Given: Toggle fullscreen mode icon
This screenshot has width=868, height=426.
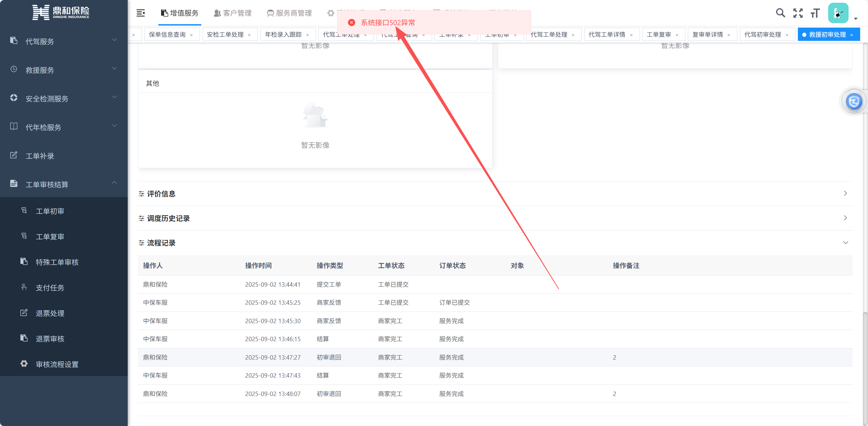Looking at the screenshot, I should click(798, 13).
